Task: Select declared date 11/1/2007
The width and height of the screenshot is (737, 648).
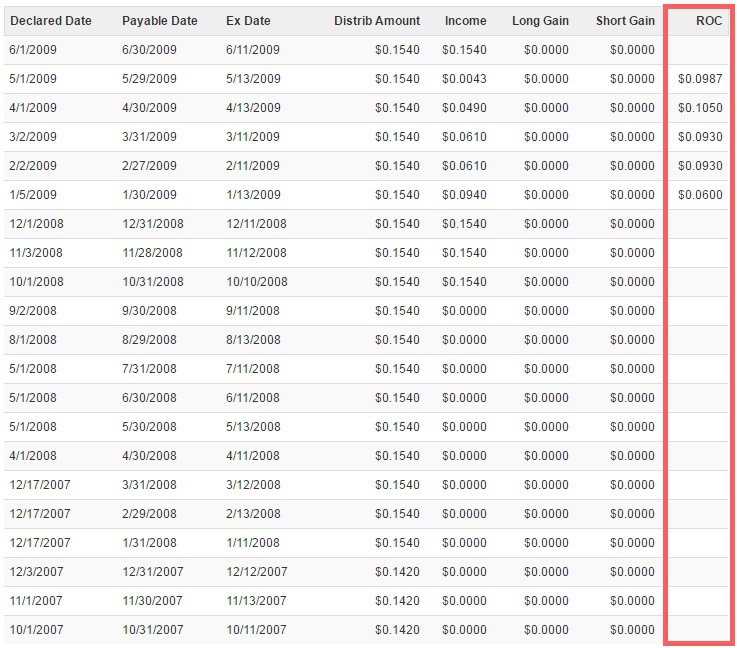Action: coord(36,601)
